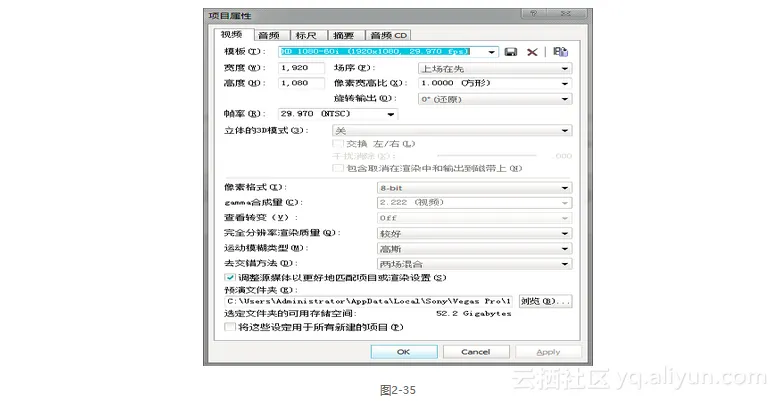Uncheck 调整源媒体以更好地匹配项目 checkbox
778x401 pixels.
(x=230, y=277)
